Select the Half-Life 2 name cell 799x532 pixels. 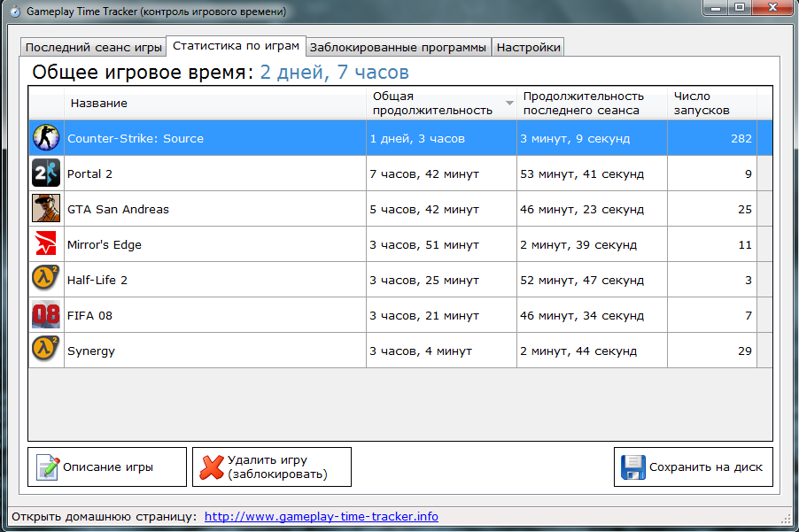click(214, 280)
